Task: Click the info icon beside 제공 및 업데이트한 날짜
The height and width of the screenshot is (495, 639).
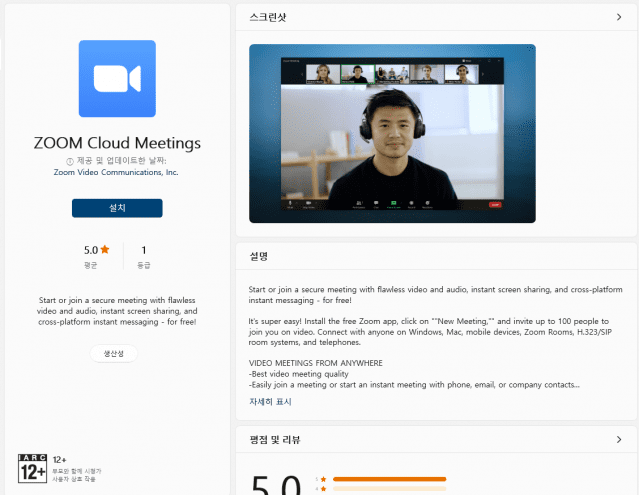Action: (70, 162)
